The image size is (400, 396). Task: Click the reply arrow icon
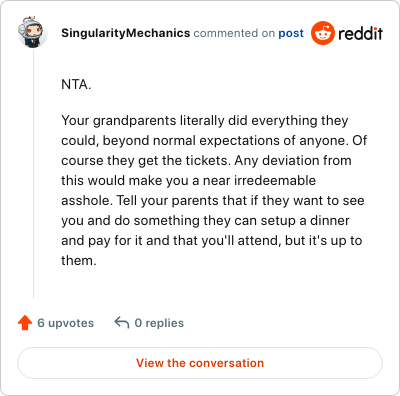122,323
